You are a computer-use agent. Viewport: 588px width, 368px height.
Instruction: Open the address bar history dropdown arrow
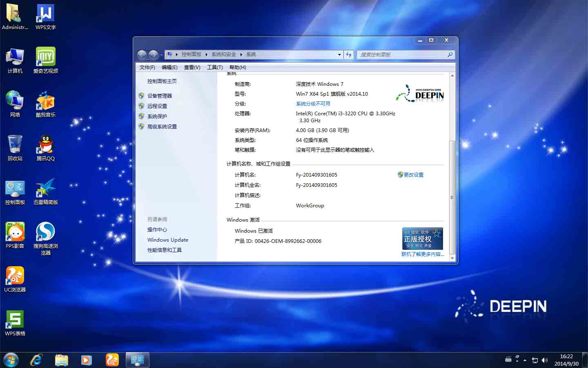(x=339, y=54)
